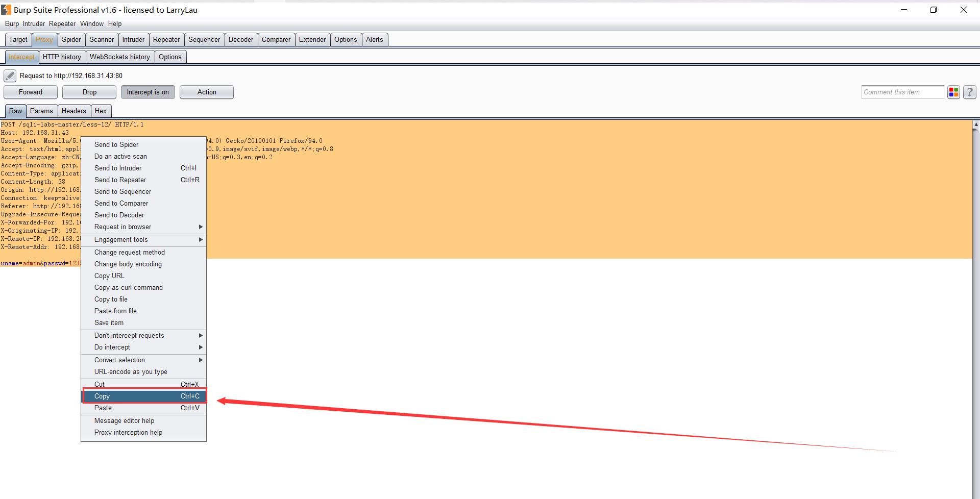Click 'Copy as curl command'
This screenshot has height=499, width=980.
tap(143, 288)
